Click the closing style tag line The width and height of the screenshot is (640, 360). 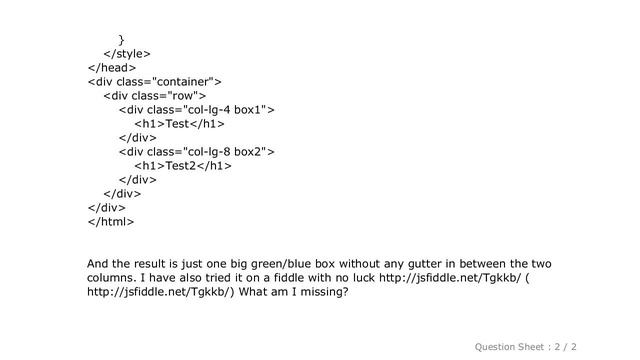click(127, 54)
